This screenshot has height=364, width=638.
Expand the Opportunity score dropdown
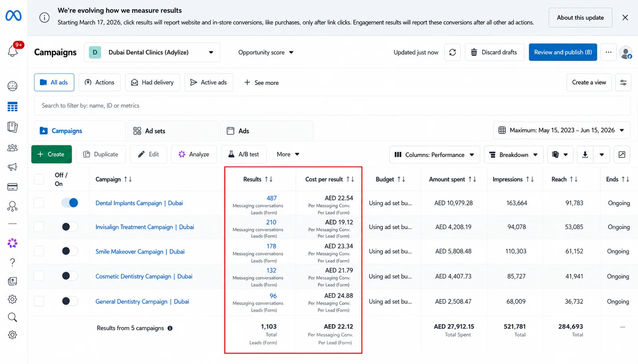(266, 52)
